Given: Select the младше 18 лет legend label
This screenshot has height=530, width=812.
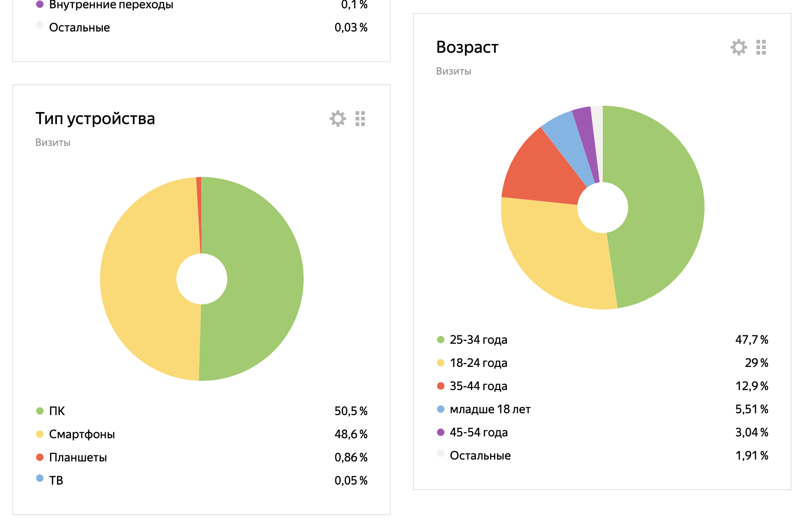Looking at the screenshot, I should 490,409.
